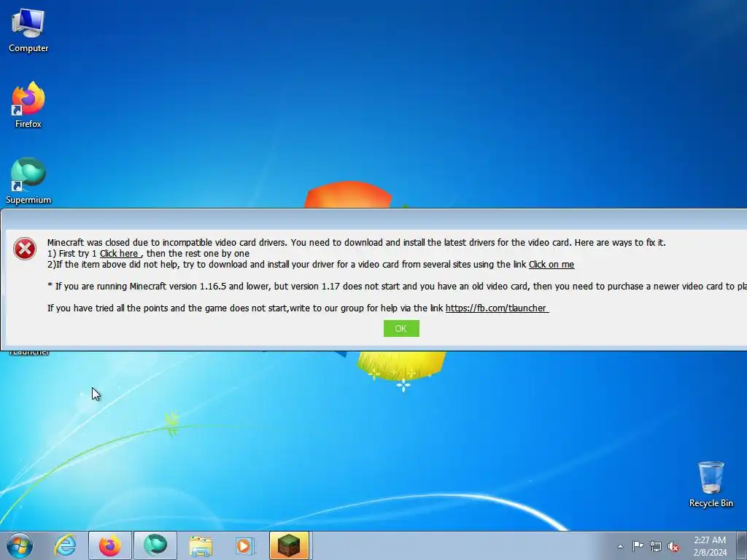Click the green OK button
The height and width of the screenshot is (560, 747).
pyautogui.click(x=401, y=329)
